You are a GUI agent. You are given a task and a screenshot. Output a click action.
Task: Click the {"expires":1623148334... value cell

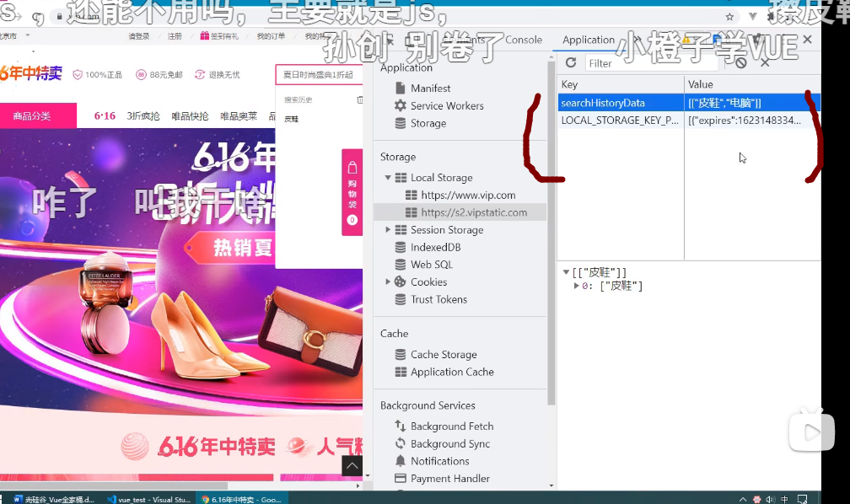tap(752, 121)
